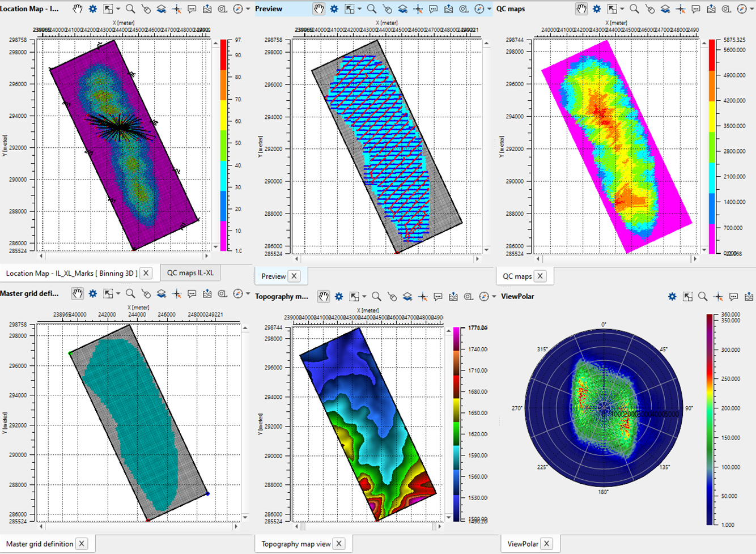Click the zoom magnifier in QC maps toolbar
This screenshot has height=554, width=756.
[634, 9]
